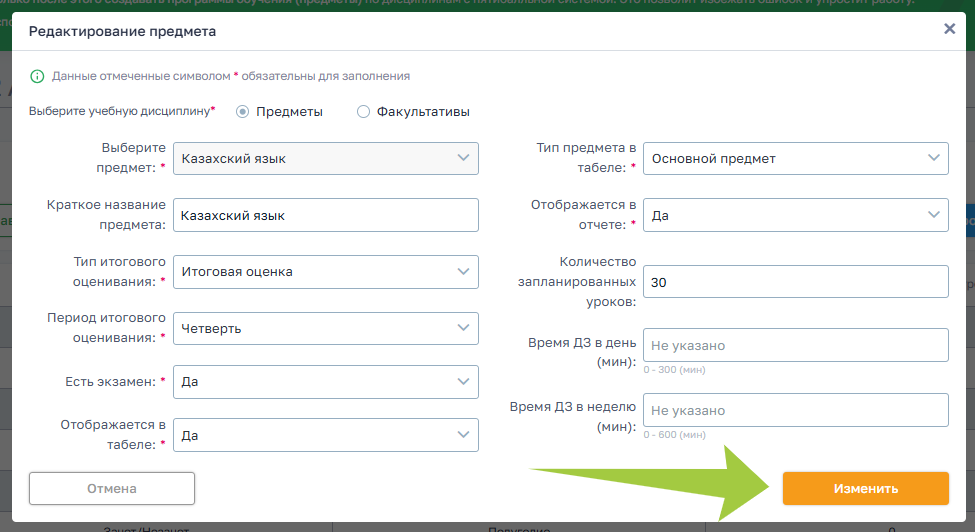
Task: Expand Тип итогового оценивания dropdown
Action: pos(325,271)
